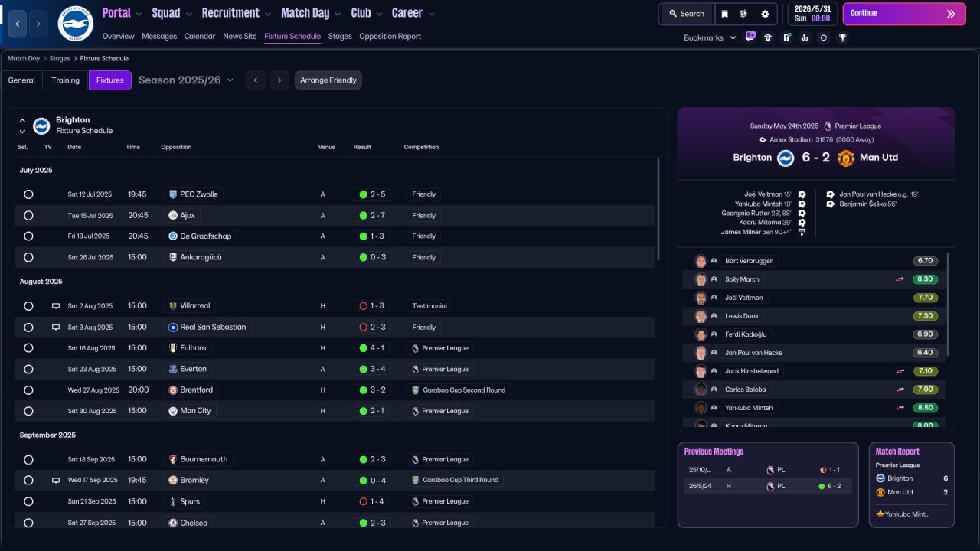This screenshot has height=551, width=980.
Task: Click the Continue button
Action: pyautogui.click(x=904, y=14)
